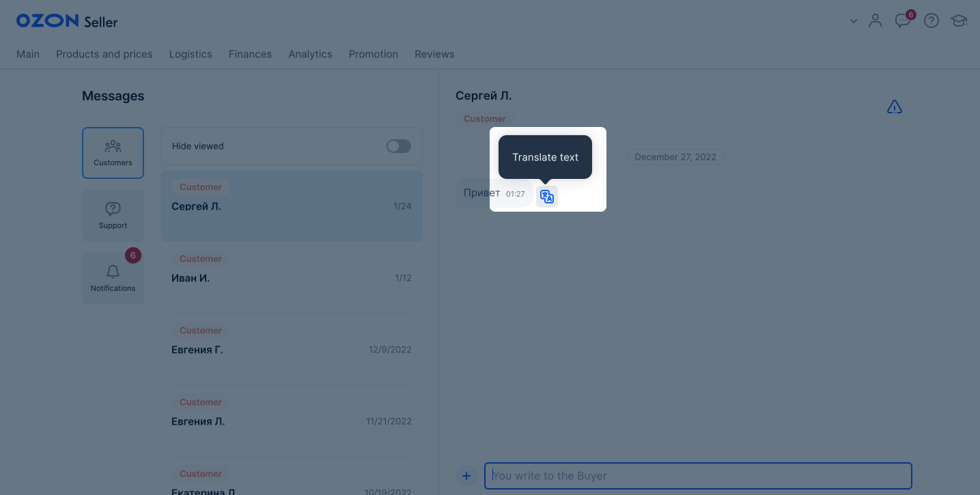Click the Ozon Seller logo
Viewport: 980px width, 495px height.
[x=67, y=21]
